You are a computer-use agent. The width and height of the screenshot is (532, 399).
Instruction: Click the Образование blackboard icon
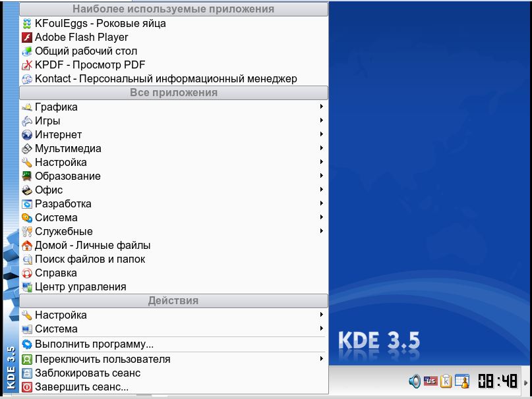(27, 176)
